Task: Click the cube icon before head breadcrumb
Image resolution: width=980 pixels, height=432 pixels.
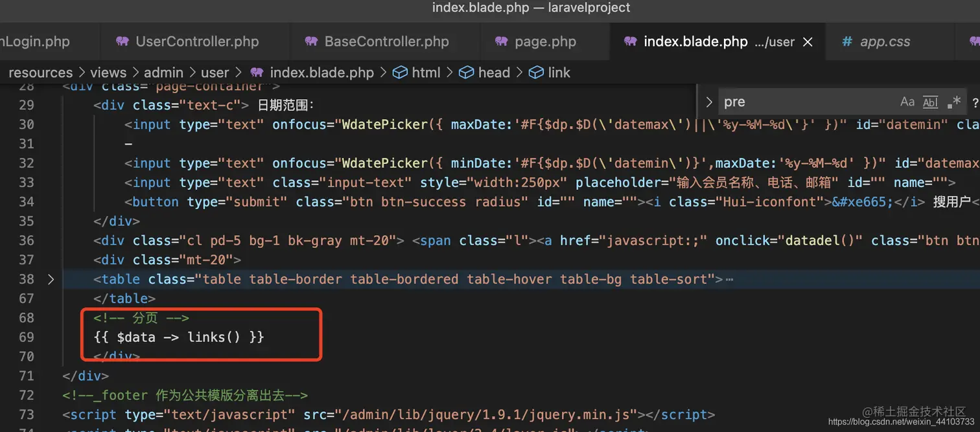Action: [466, 73]
